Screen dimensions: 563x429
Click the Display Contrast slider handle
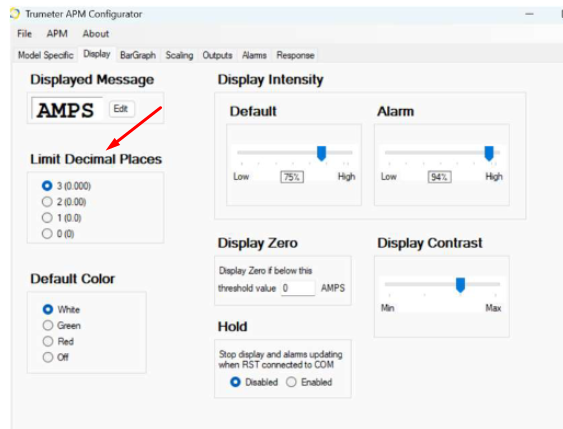pos(460,285)
